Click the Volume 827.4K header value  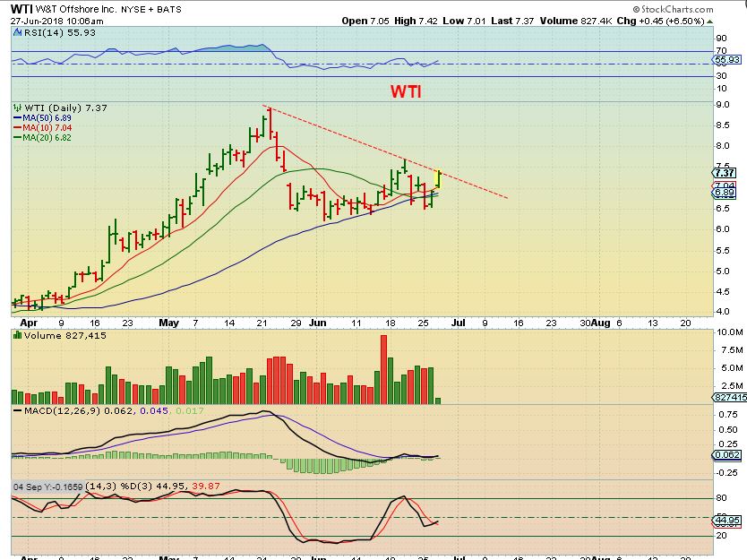[576, 21]
